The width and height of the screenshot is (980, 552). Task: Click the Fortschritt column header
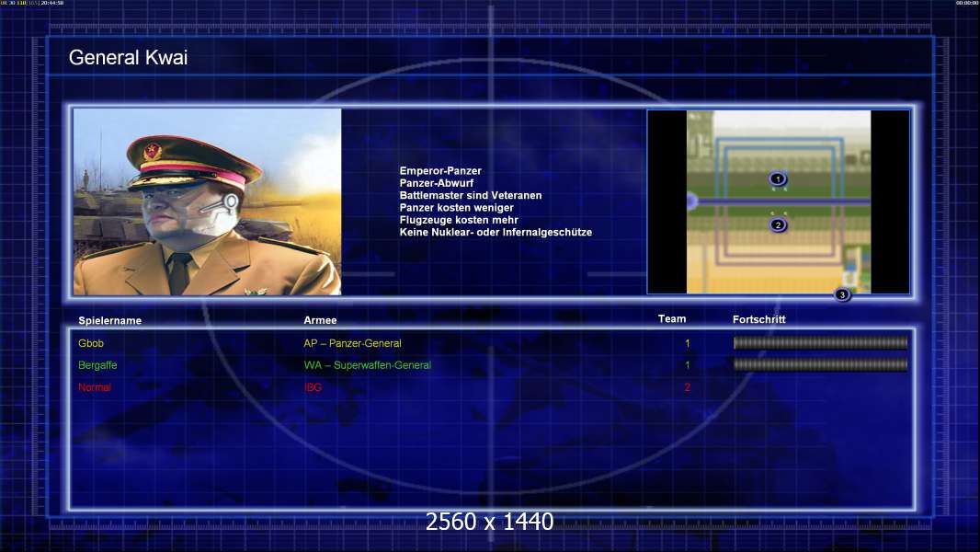758,319
